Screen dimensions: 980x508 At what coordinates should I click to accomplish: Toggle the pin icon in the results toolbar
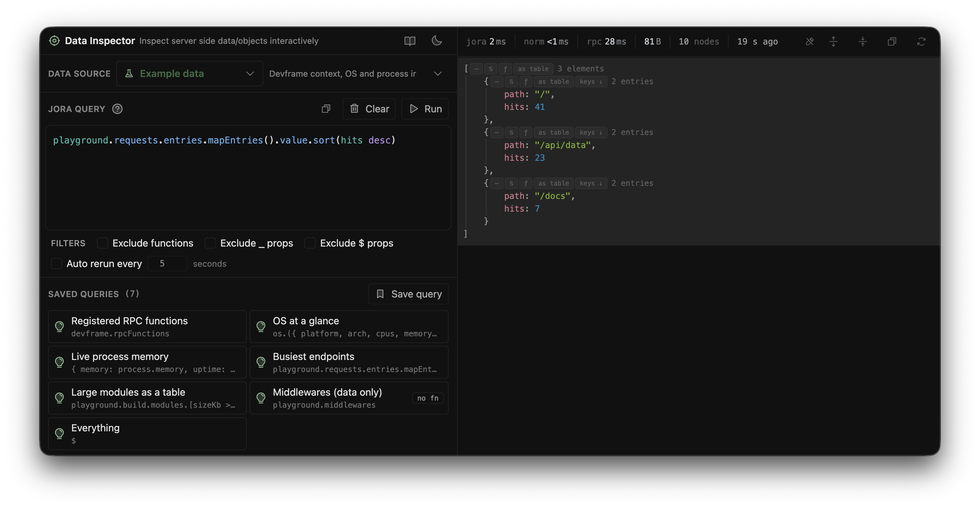810,41
